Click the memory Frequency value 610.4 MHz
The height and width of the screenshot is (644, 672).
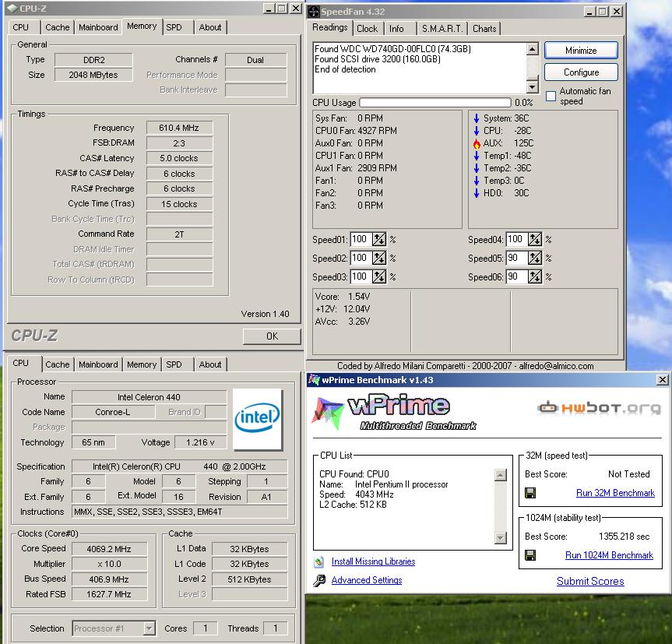[x=179, y=128]
